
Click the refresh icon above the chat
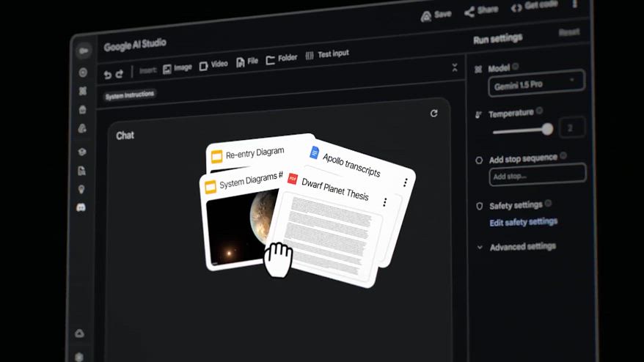click(x=433, y=114)
